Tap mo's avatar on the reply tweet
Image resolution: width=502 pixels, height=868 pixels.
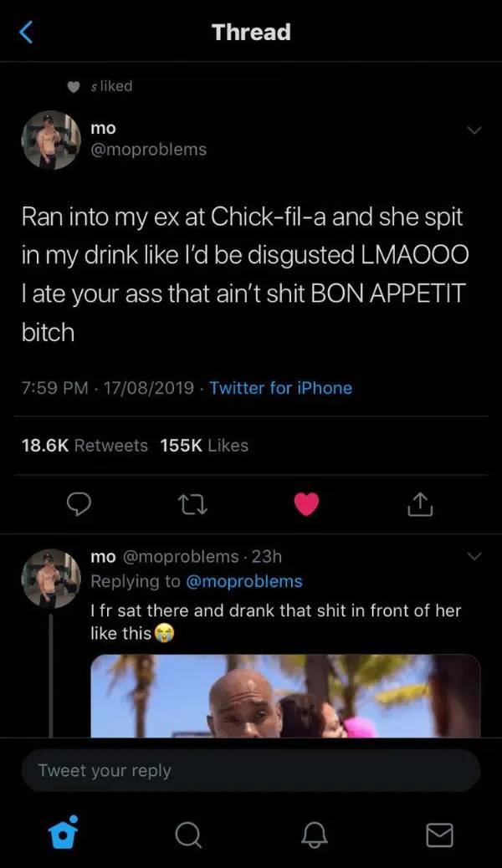click(51, 578)
